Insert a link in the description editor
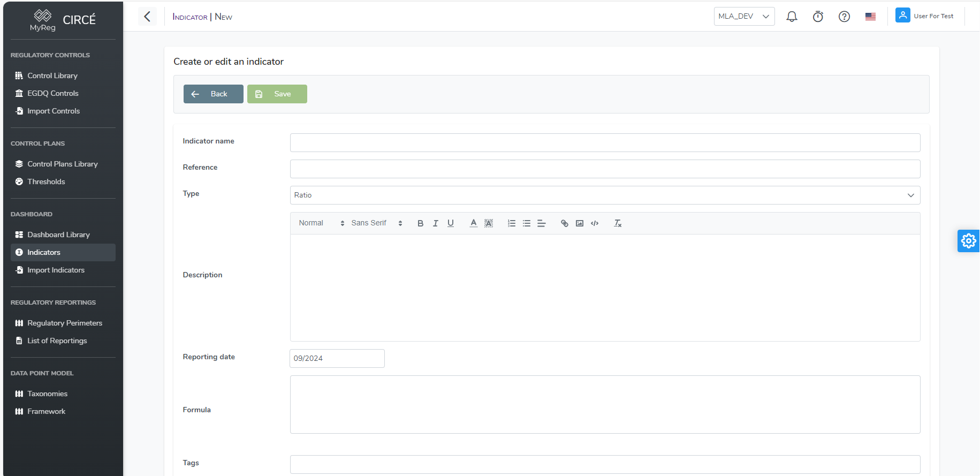The width and height of the screenshot is (980, 476). pyautogui.click(x=564, y=223)
